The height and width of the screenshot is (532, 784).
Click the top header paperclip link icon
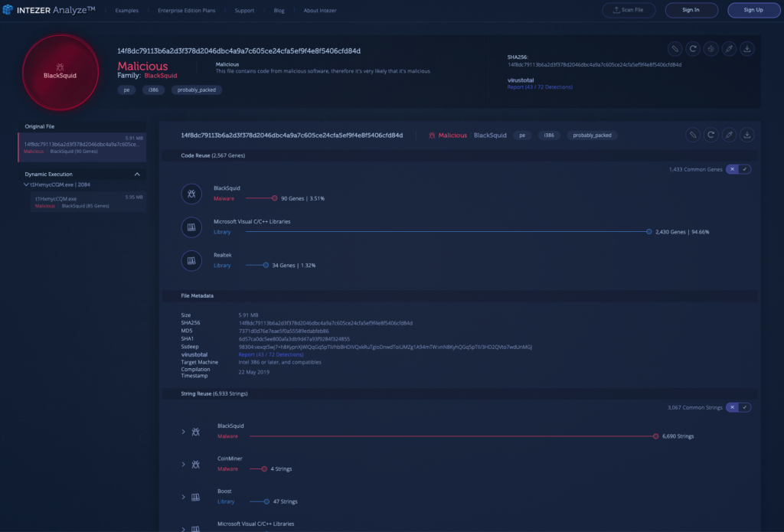(675, 49)
